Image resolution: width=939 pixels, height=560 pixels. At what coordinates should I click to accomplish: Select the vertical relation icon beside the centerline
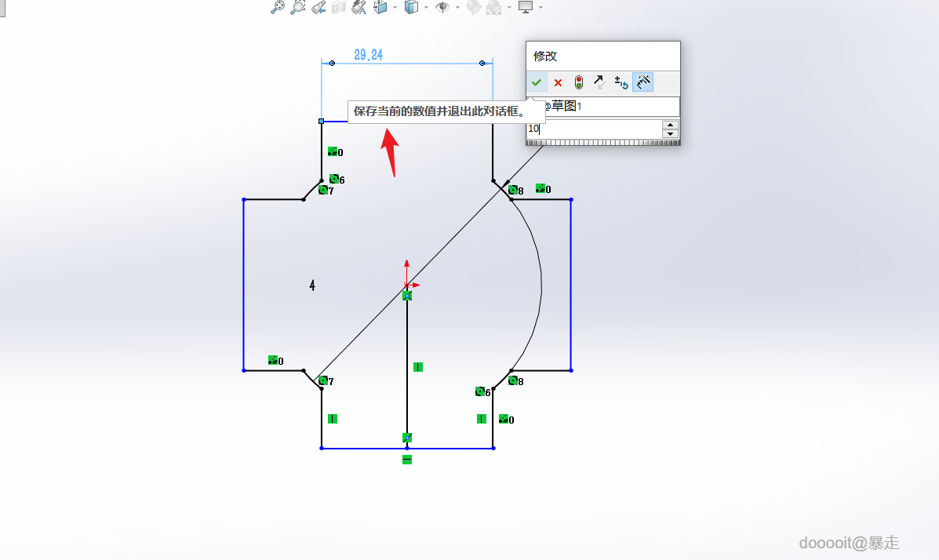pyautogui.click(x=418, y=367)
